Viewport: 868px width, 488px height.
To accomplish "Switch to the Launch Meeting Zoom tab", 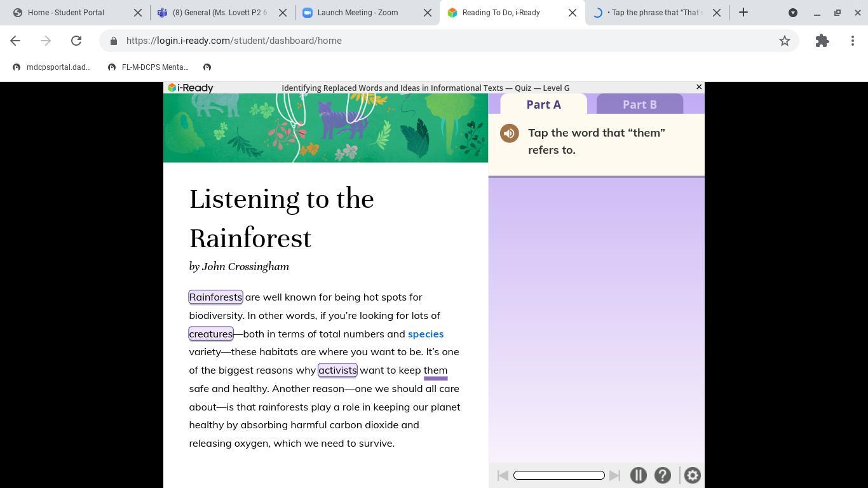I will click(x=357, y=13).
